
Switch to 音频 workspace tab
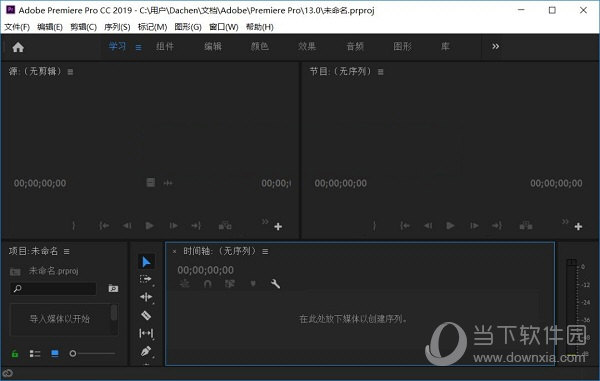coord(355,47)
